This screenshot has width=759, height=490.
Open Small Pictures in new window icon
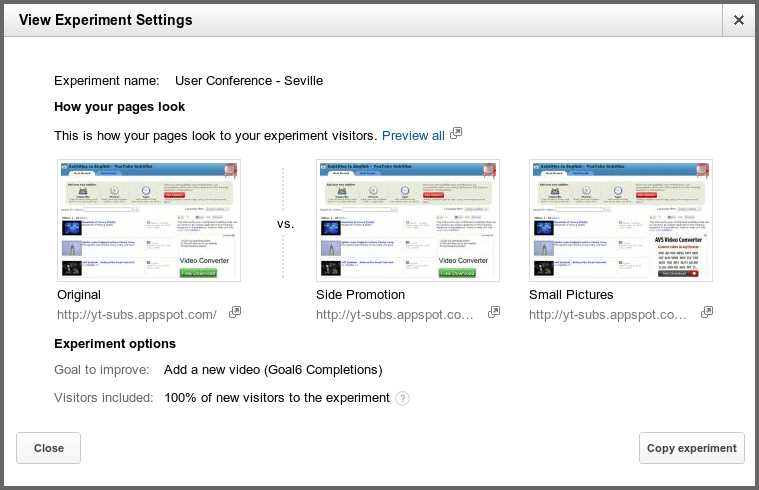[x=707, y=313]
